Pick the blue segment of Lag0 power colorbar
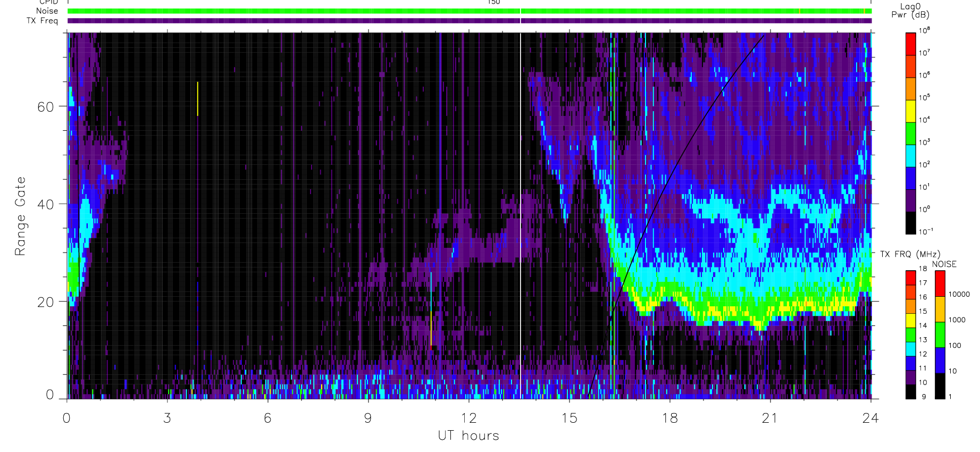 click(910, 178)
